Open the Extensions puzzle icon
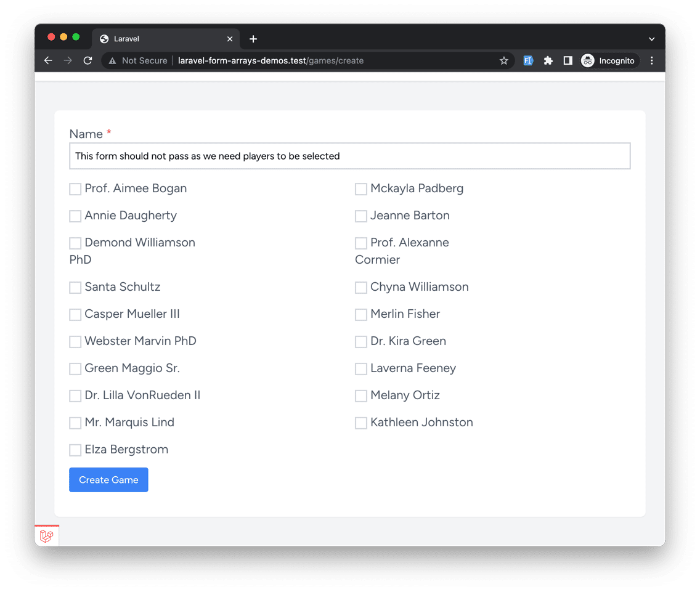This screenshot has width=700, height=592. 548,60
